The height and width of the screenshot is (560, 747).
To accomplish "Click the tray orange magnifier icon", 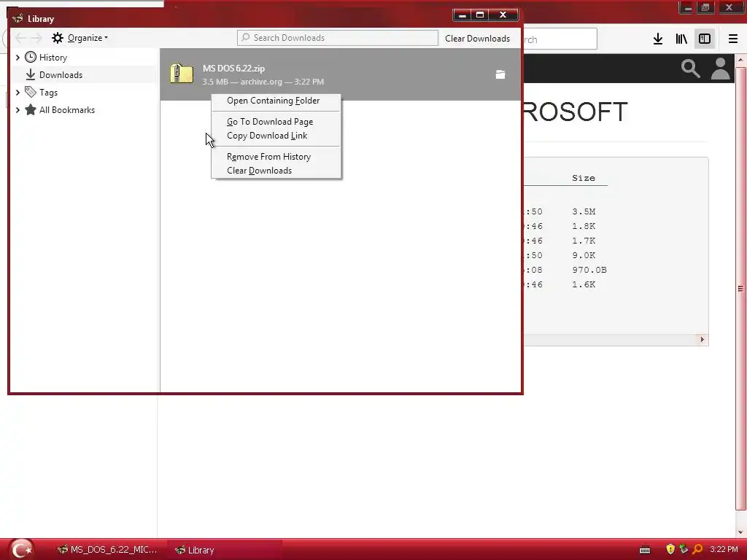I will (697, 550).
